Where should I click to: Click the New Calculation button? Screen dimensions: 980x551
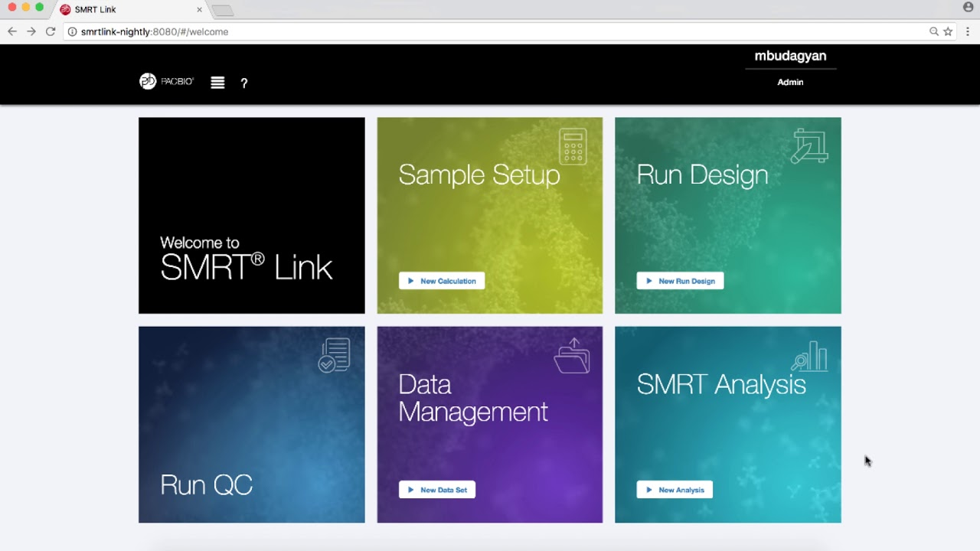pos(442,281)
